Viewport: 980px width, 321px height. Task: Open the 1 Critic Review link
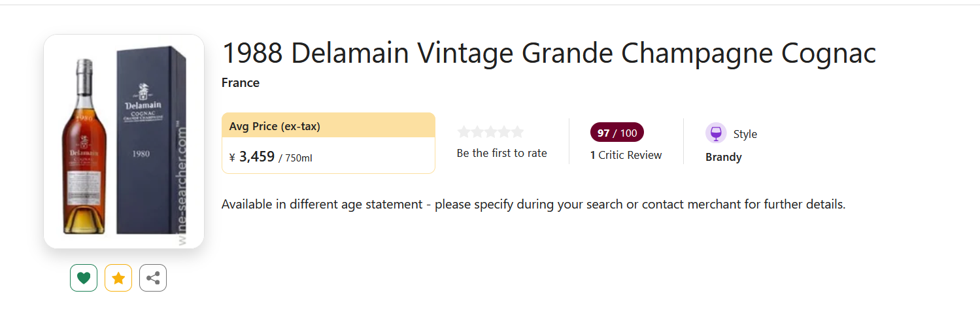626,156
